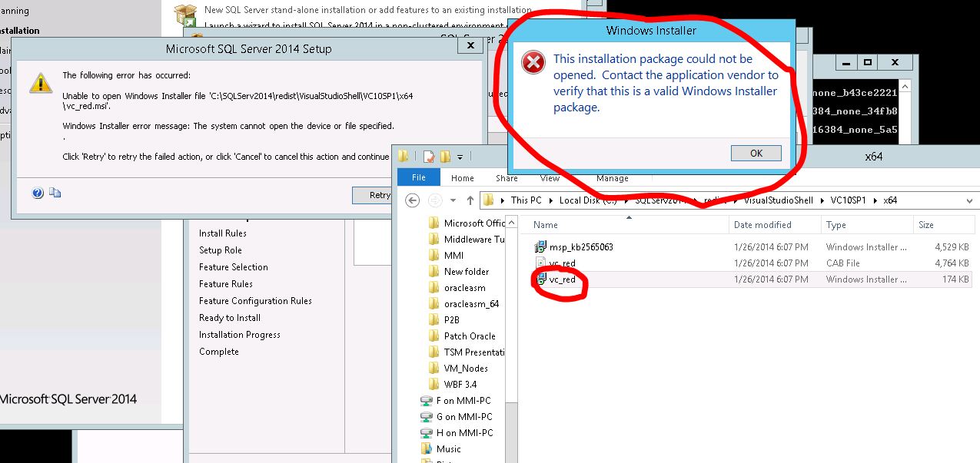
Task: Open the Home ribbon tab
Action: tap(463, 178)
